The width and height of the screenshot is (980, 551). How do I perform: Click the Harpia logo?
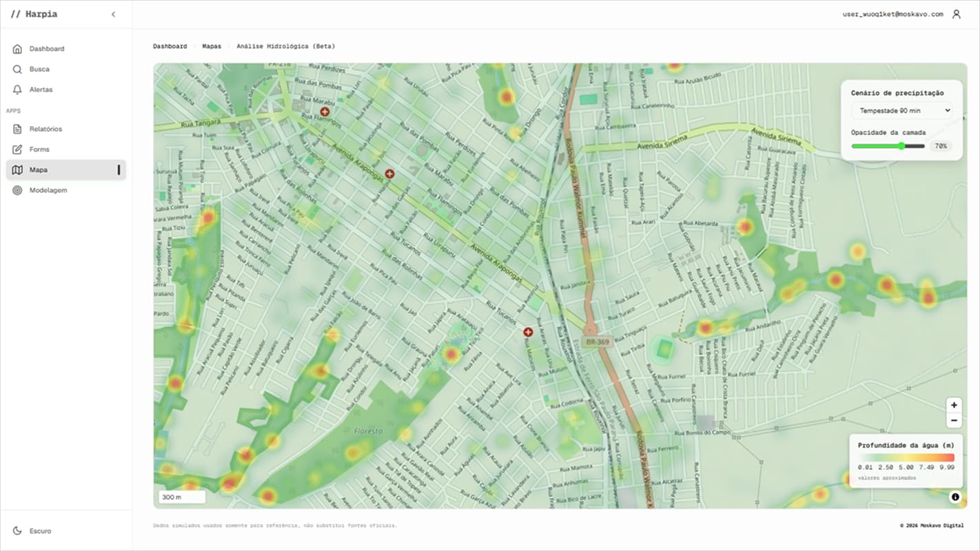[34, 14]
